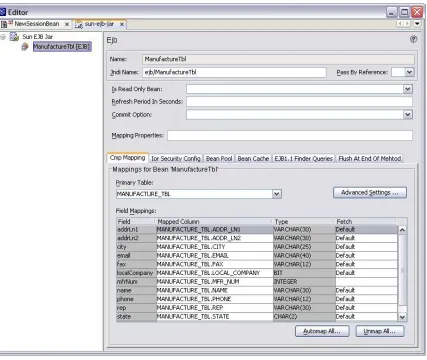Click the Advanced Settings button
427x360 pixels.
coord(370,193)
